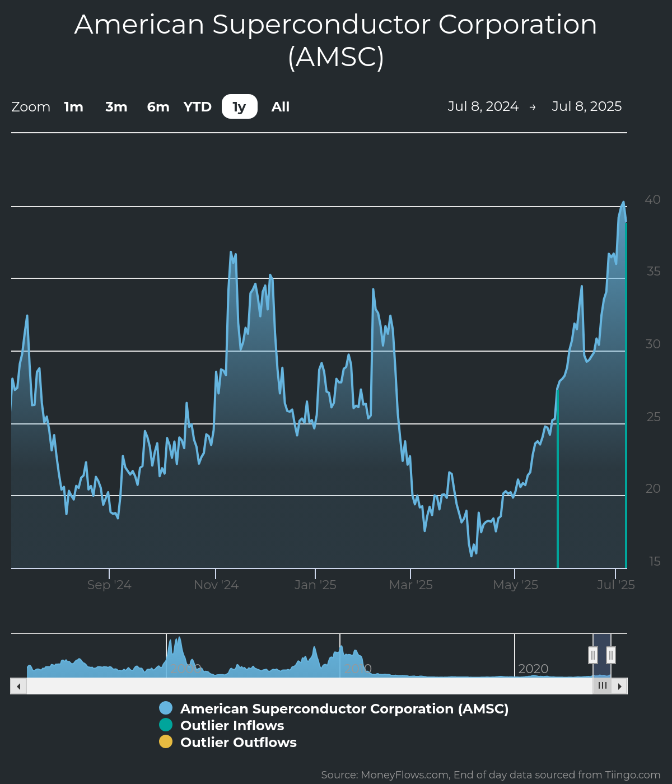Image resolution: width=672 pixels, height=784 pixels.
Task: Click the Jan '25 axis label
Action: [315, 585]
